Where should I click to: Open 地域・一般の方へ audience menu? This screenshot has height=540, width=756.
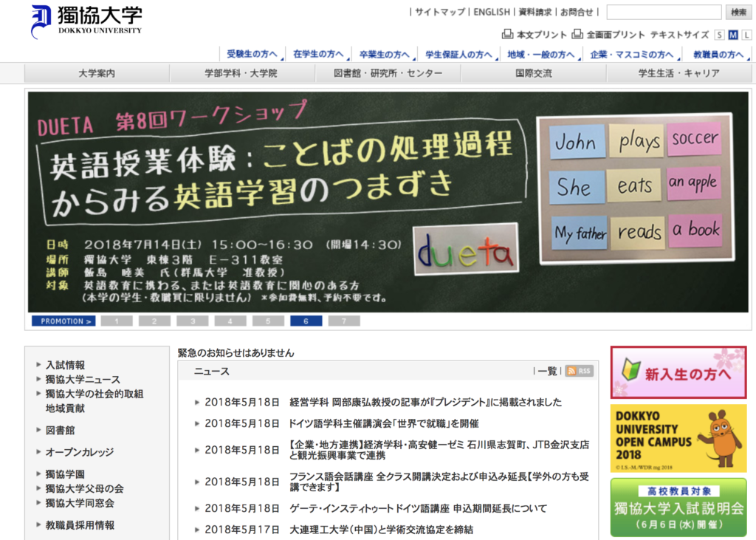point(541,54)
